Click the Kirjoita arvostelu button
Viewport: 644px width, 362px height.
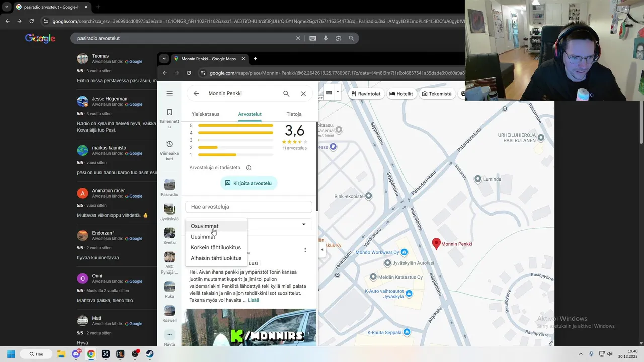pyautogui.click(x=249, y=183)
